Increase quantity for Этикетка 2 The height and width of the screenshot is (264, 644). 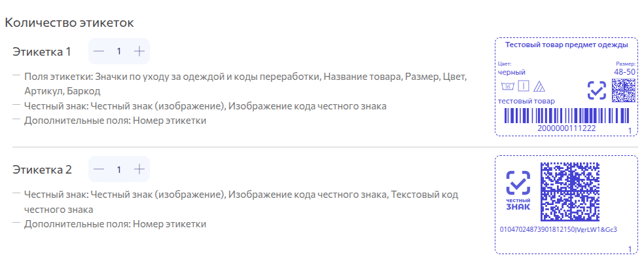[139, 170]
